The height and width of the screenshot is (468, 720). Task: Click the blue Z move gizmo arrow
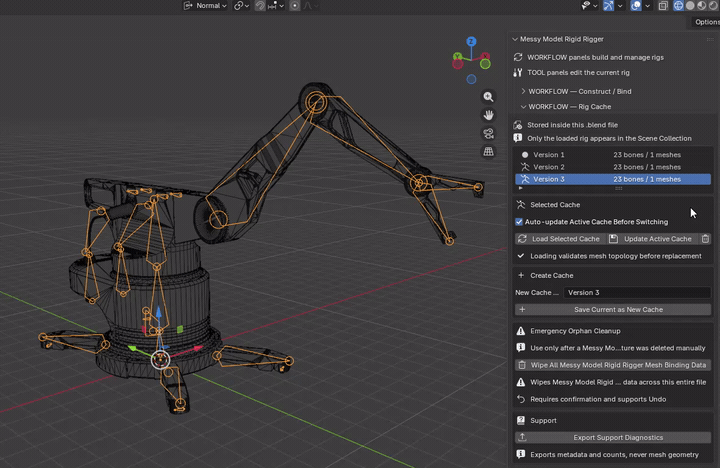[159, 314]
